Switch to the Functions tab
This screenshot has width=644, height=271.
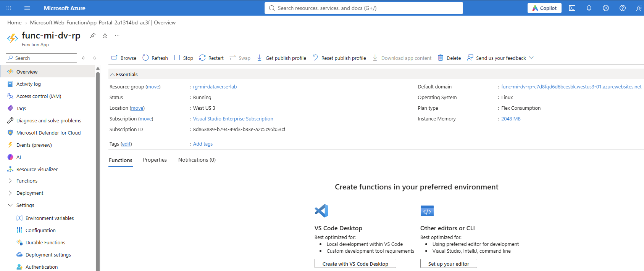tap(121, 160)
